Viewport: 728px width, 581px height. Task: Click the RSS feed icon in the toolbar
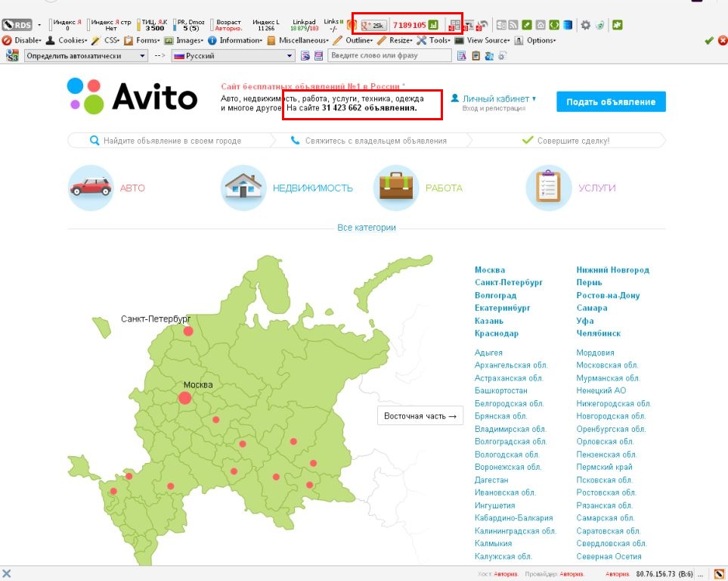(512, 23)
